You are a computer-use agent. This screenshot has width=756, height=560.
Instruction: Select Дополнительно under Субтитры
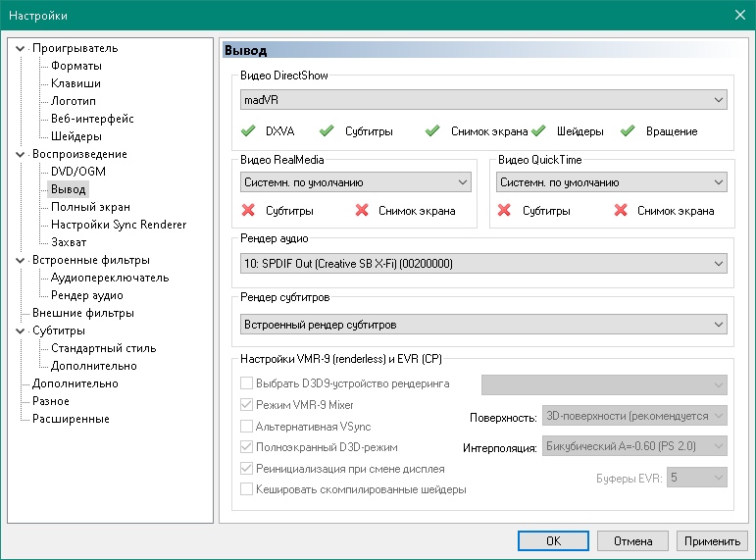(x=93, y=366)
